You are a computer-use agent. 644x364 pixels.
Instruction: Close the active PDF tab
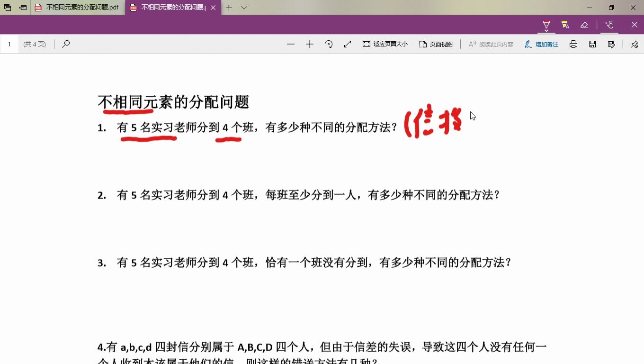pos(213,8)
